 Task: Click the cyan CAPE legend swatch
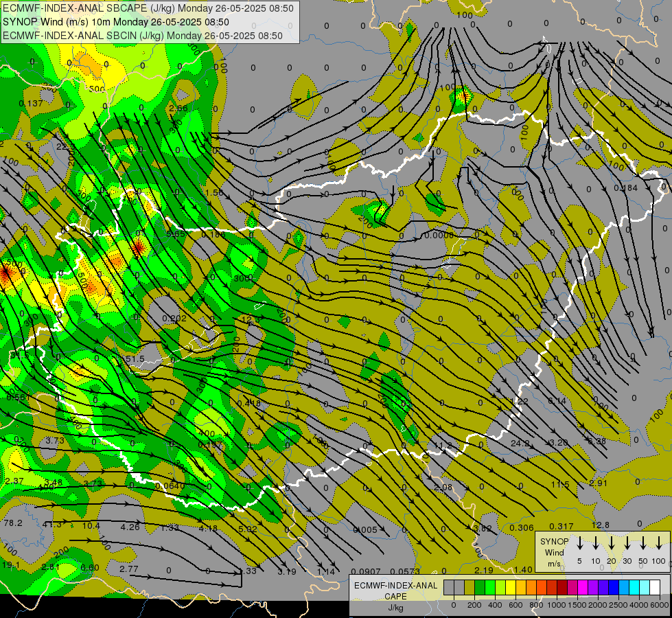point(634,588)
